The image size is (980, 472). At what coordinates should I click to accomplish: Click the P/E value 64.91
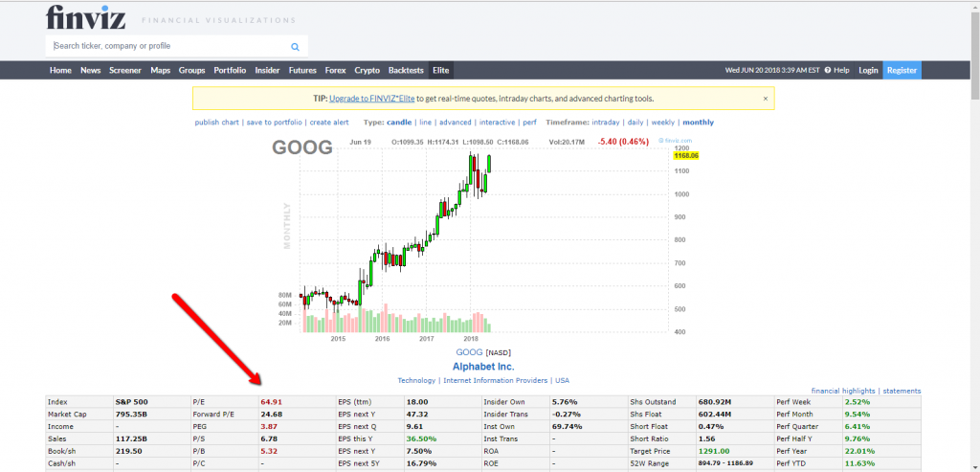click(271, 402)
